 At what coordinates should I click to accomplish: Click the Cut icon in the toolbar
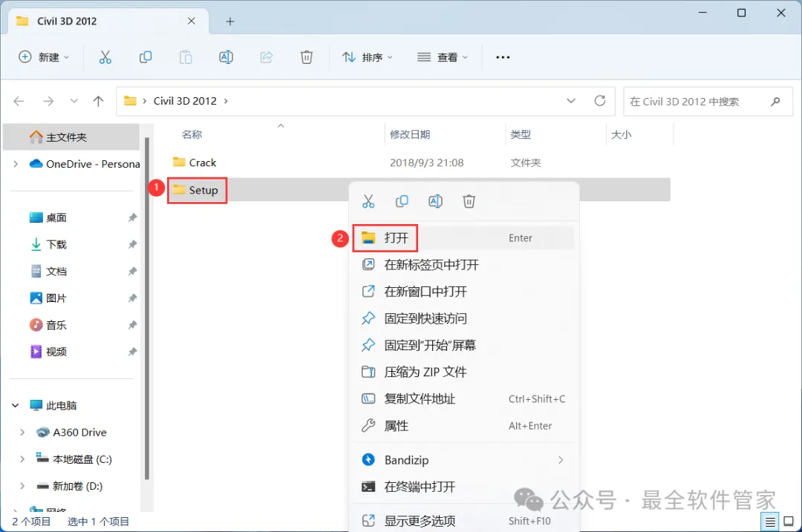[105, 57]
